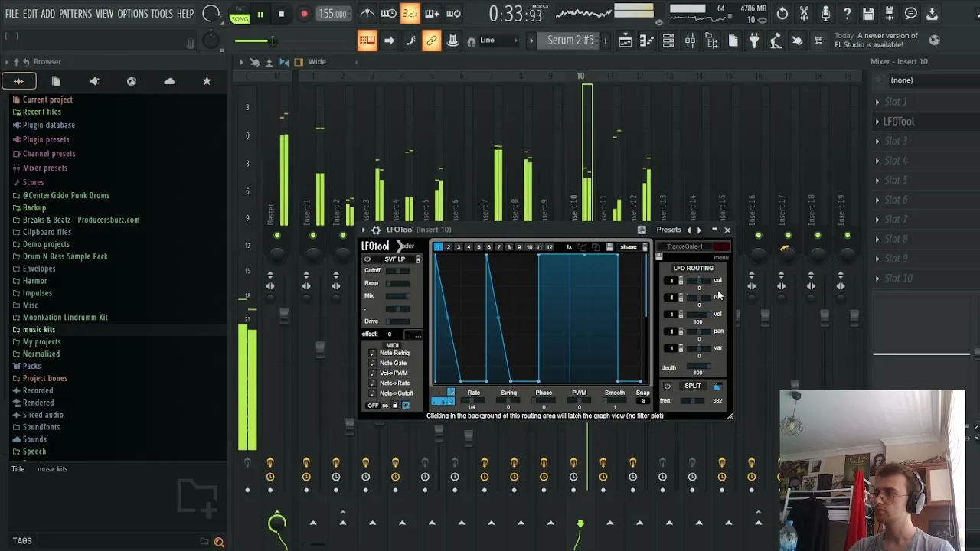This screenshot has width=980, height=551.
Task: Toggle the LFOTool filter power button
Action: [x=367, y=259]
